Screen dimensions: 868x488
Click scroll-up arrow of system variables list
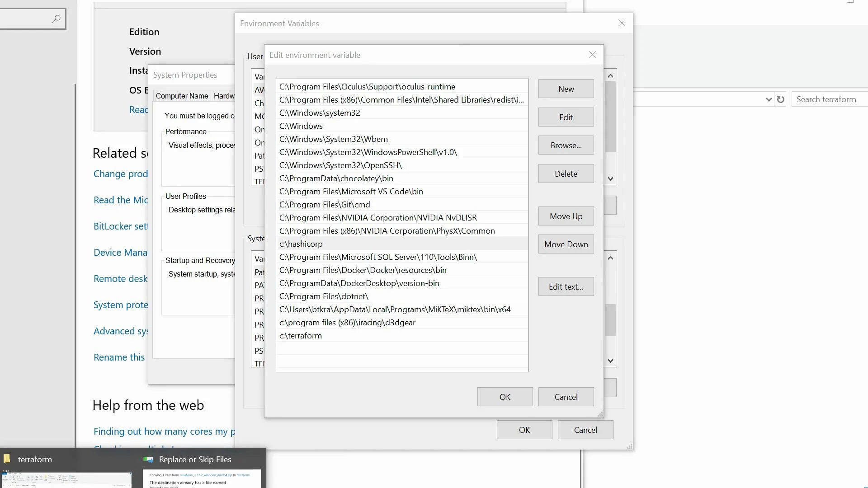[610, 258]
